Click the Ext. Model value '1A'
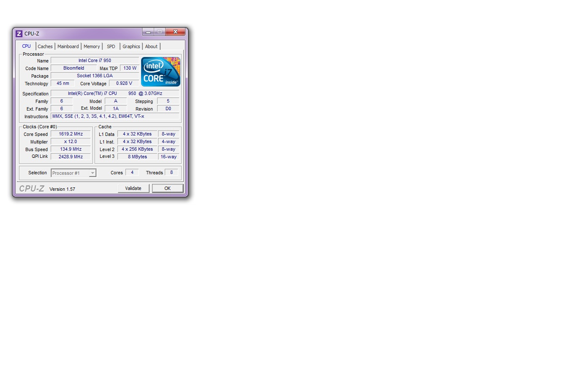The height and width of the screenshot is (371, 588). click(116, 109)
